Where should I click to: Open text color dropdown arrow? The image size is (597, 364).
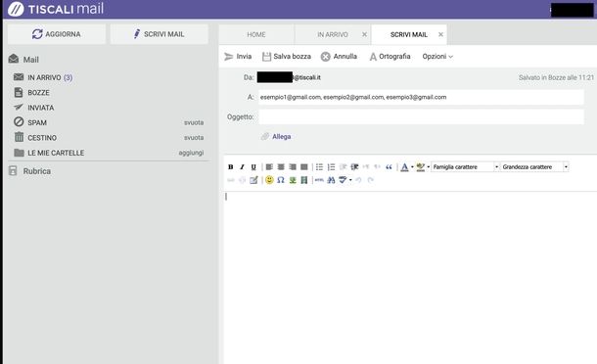[x=412, y=166]
